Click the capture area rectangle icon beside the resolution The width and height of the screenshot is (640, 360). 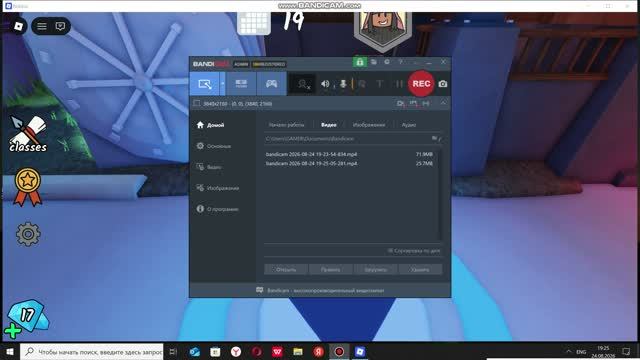click(x=196, y=104)
